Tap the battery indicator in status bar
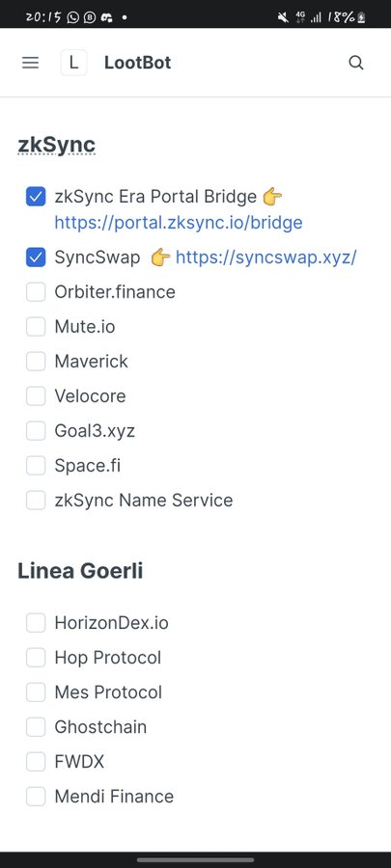The height and width of the screenshot is (868, 391). pyautogui.click(x=361, y=17)
